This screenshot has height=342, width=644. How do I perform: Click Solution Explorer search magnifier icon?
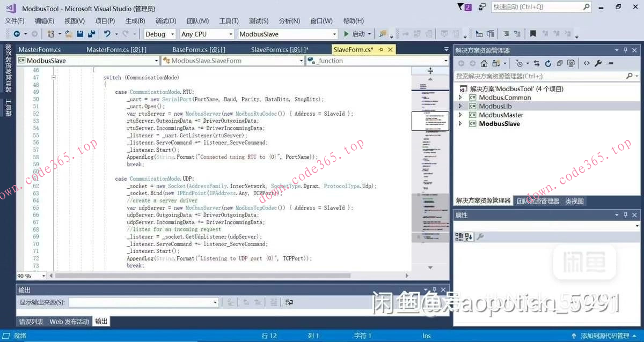tap(630, 76)
